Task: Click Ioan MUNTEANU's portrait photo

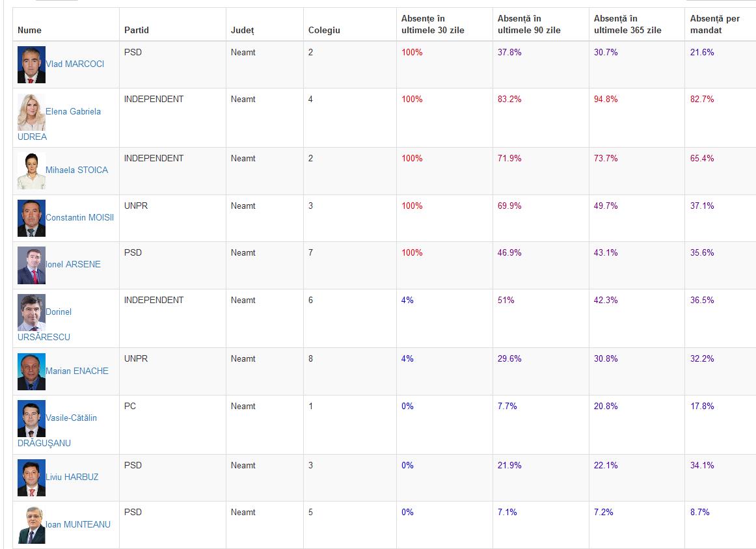Action: [x=31, y=525]
